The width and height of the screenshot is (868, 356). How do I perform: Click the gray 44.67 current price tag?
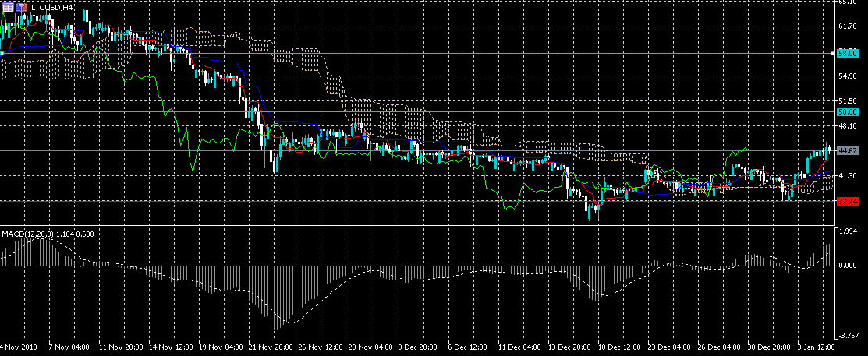[847, 150]
